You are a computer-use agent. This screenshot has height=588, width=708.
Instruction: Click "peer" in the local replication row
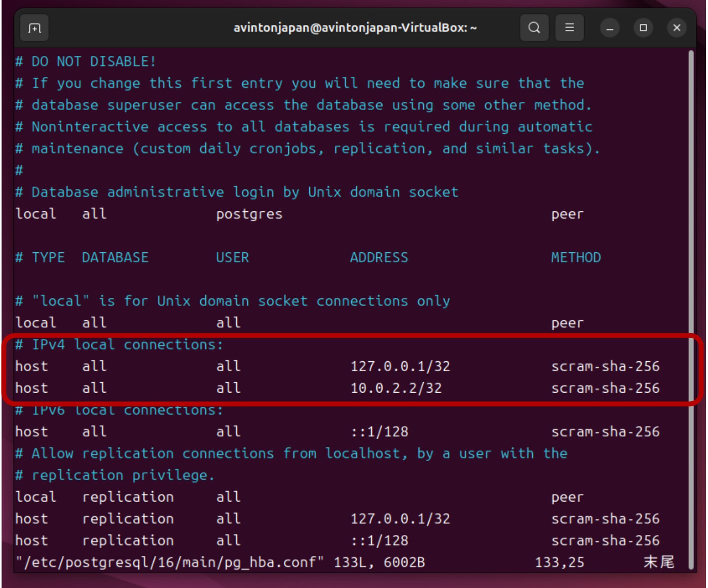[x=567, y=498]
